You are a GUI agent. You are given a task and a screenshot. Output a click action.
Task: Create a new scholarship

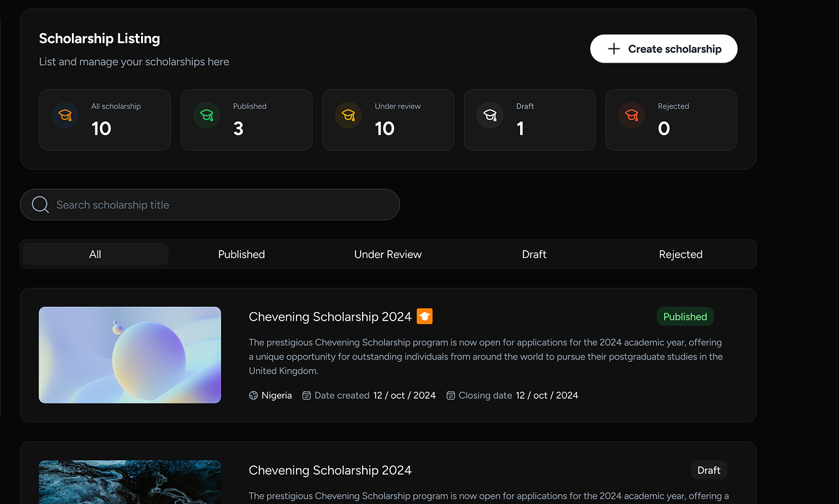[x=664, y=49]
